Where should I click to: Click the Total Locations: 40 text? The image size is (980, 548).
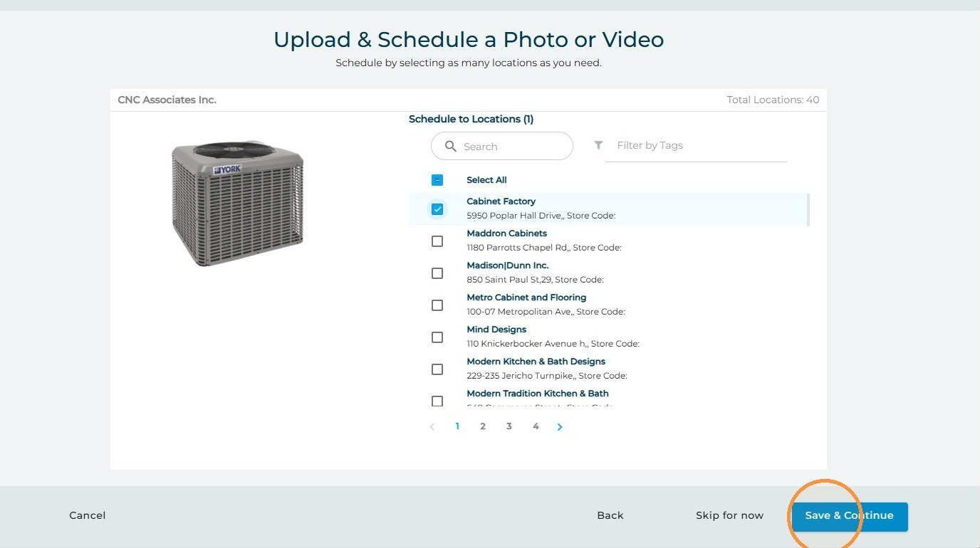(x=773, y=100)
